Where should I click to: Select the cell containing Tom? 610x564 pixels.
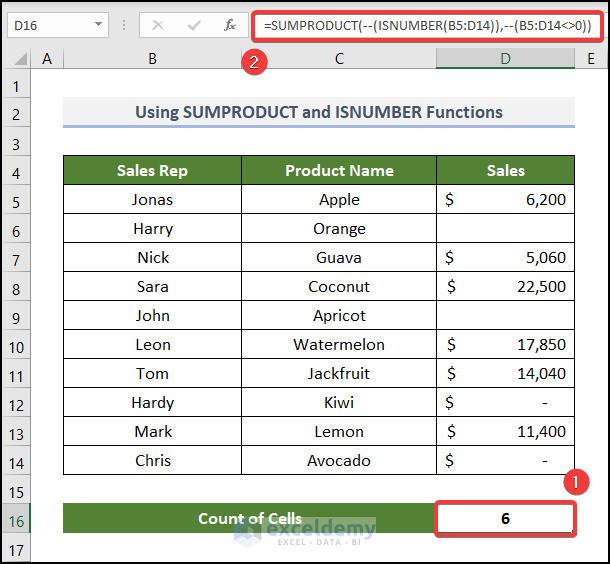click(x=152, y=373)
